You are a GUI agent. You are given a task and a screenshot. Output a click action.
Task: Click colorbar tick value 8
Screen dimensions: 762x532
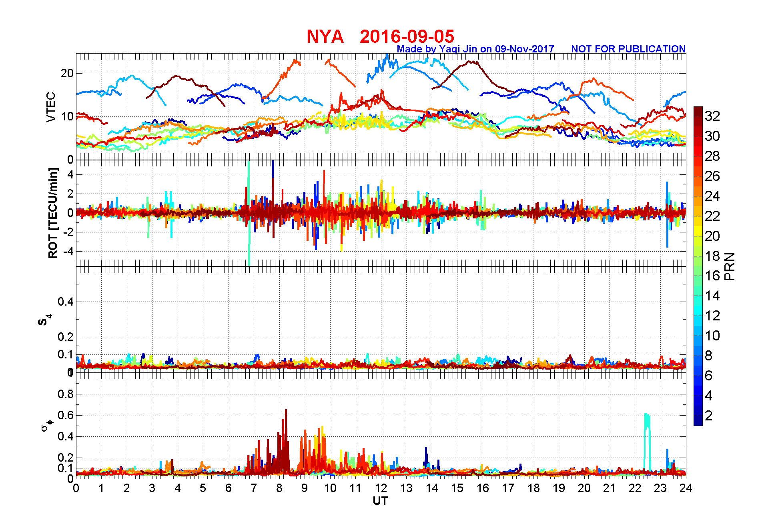pyautogui.click(x=709, y=356)
